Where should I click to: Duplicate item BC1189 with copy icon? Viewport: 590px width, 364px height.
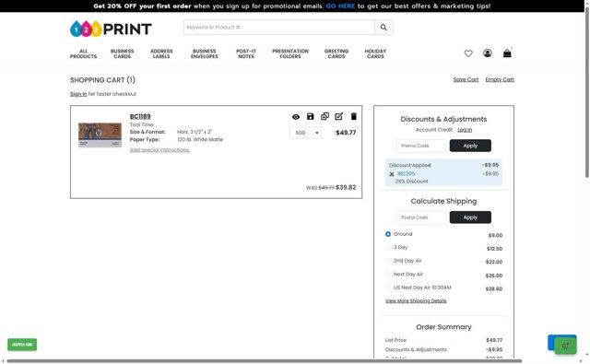point(324,116)
